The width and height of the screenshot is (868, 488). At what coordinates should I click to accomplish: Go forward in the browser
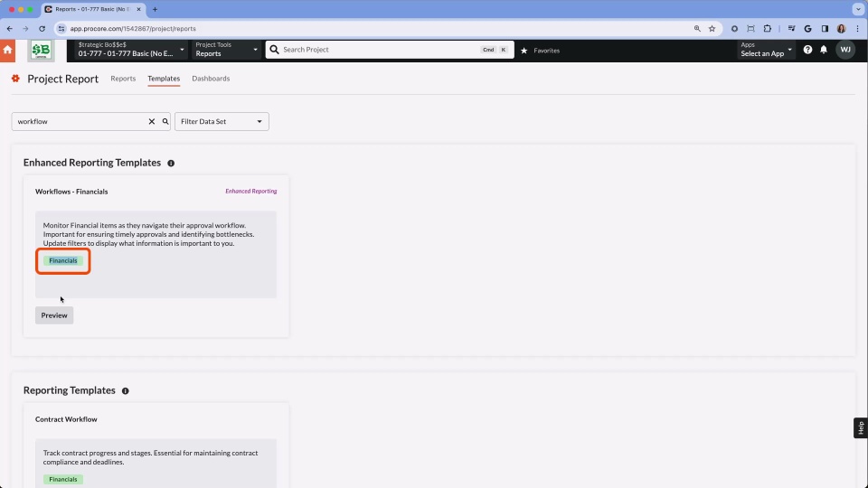25,29
